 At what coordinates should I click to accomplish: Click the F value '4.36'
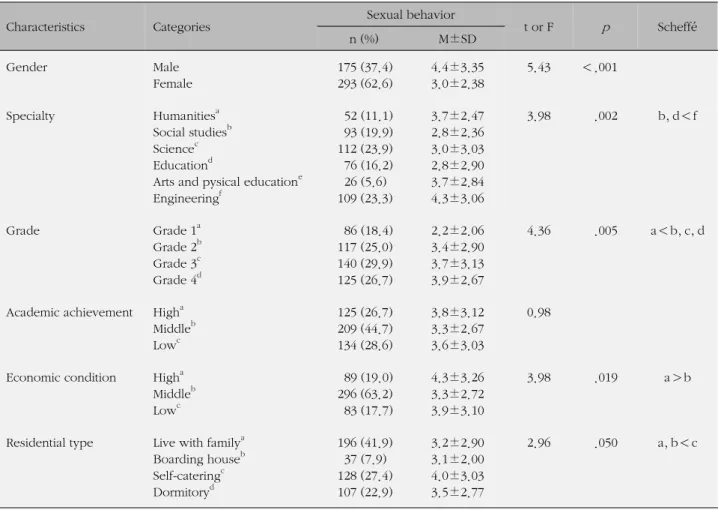click(538, 230)
